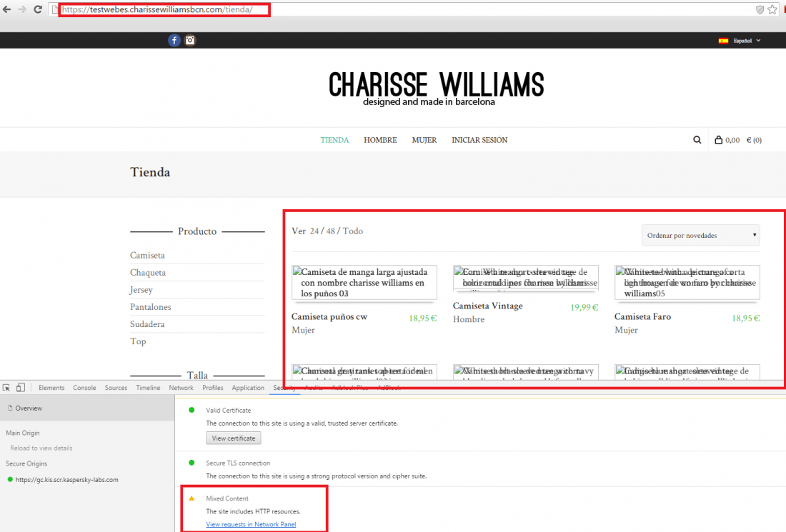
Task: Open the Facebook social icon
Action: click(174, 41)
